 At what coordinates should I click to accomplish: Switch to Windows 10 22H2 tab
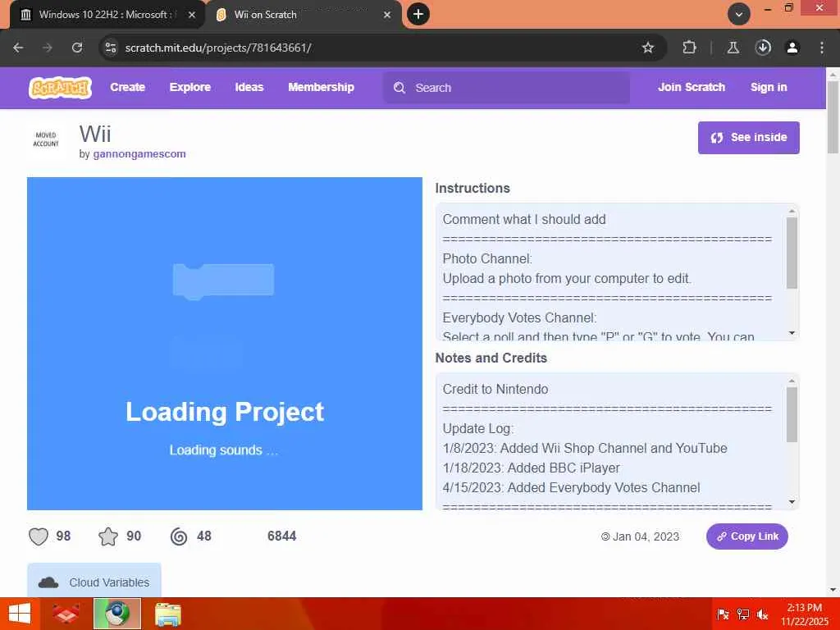tap(107, 15)
